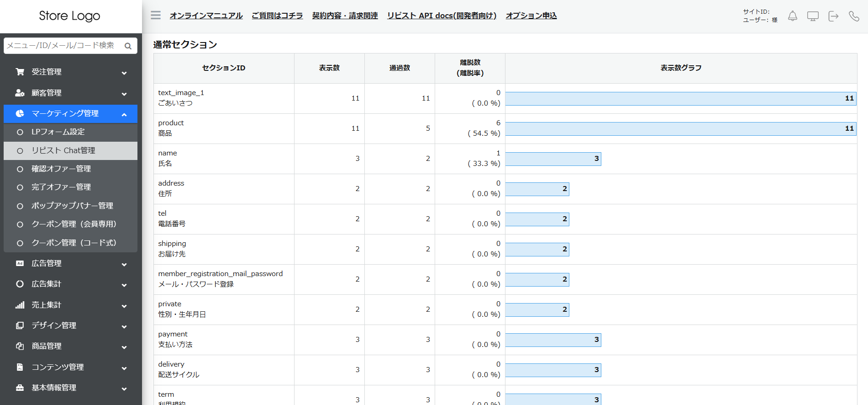Click the text_image_1 ごあいさつ cell
The width and height of the screenshot is (868, 405).
pos(224,98)
